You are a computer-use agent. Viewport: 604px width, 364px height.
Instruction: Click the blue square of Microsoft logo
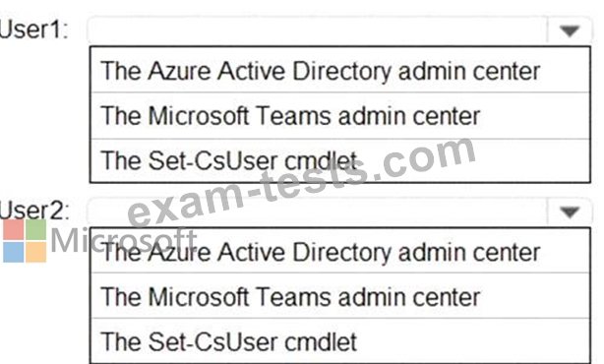pos(14,252)
